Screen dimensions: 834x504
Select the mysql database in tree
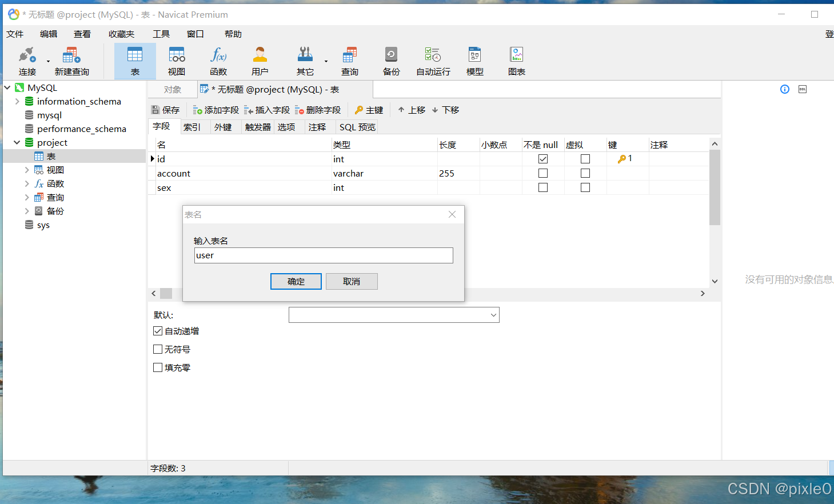[x=49, y=115]
